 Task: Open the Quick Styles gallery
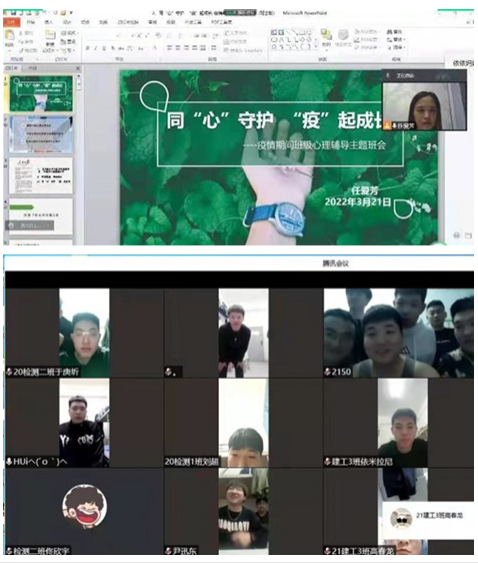click(x=343, y=38)
